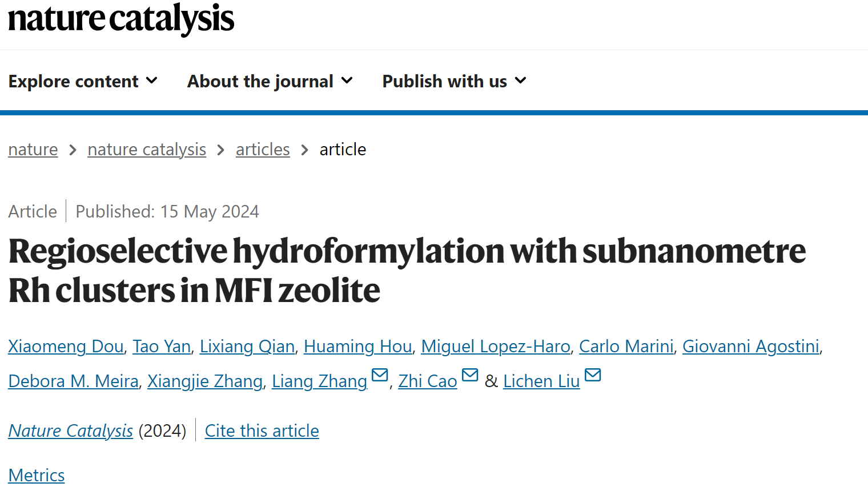This screenshot has height=499, width=868.
Task: Select the author Tao Yan link
Action: 162,347
